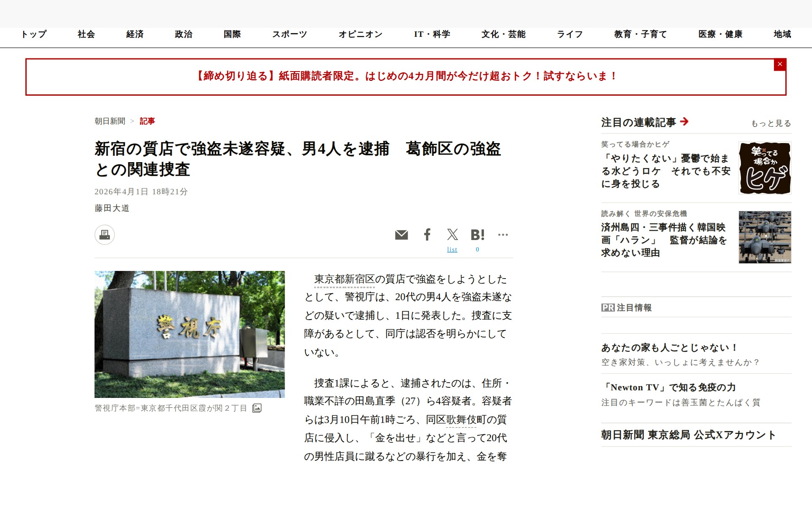Image resolution: width=812 pixels, height=508 pixels.
Task: Open the スポーツ navigation section
Action: click(x=289, y=34)
